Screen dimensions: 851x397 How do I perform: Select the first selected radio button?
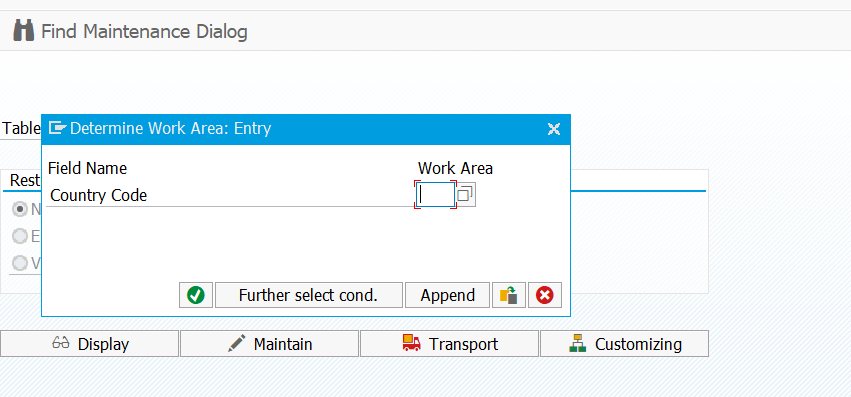click(21, 209)
